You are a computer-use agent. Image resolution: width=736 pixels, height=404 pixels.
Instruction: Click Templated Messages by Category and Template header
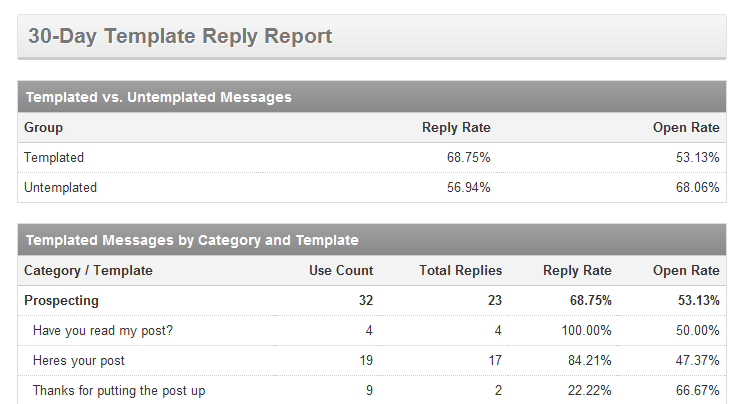pyautogui.click(x=192, y=240)
